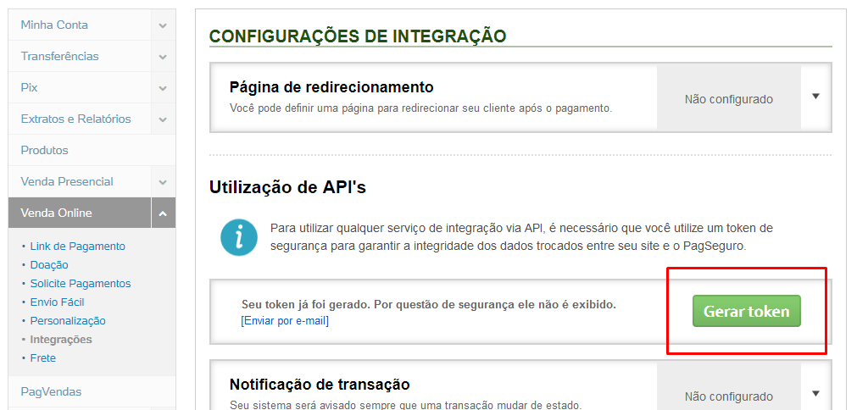Open the Produtos menu item

(44, 151)
